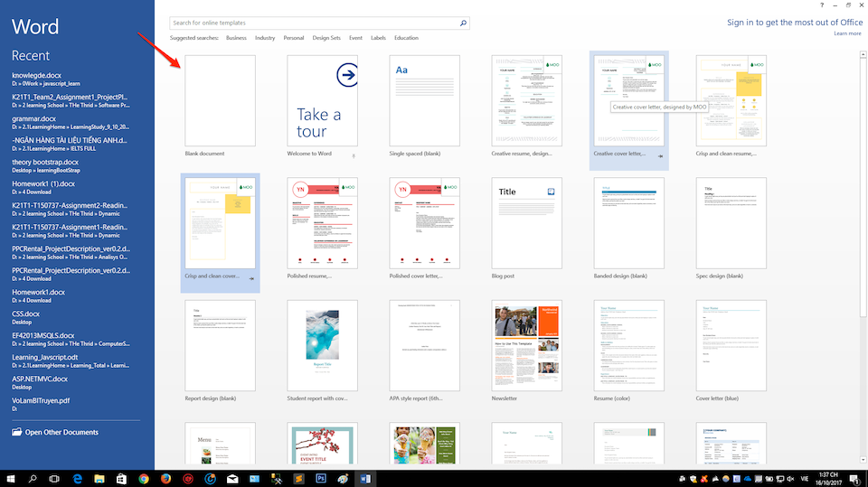Open File Explorer from the taskbar
868x487 pixels.
pos(99,479)
